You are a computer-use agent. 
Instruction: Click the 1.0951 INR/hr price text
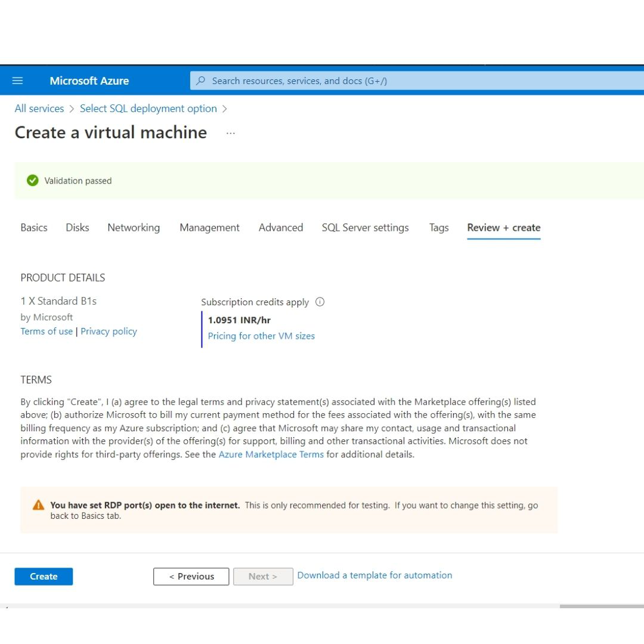pyautogui.click(x=239, y=320)
